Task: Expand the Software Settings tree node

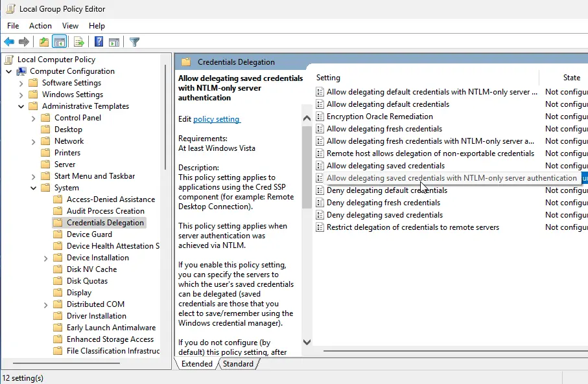Action: point(21,83)
